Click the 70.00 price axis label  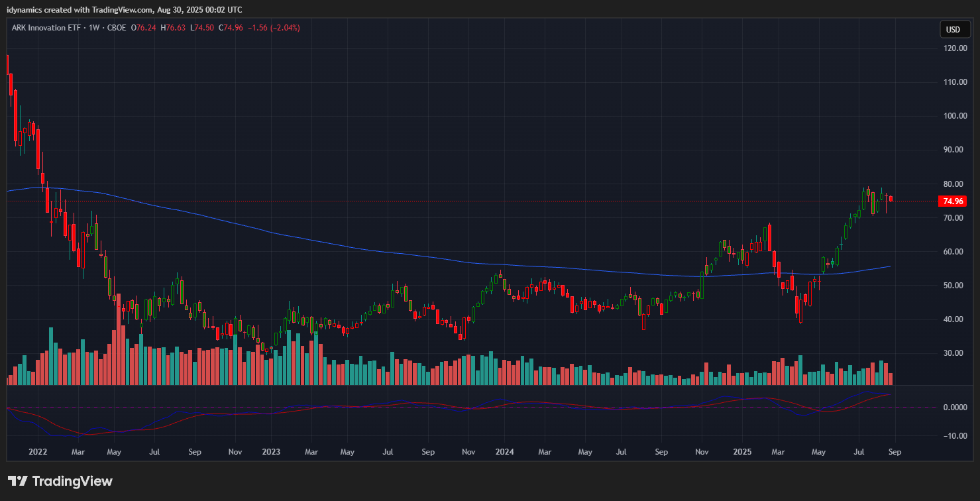click(x=954, y=218)
